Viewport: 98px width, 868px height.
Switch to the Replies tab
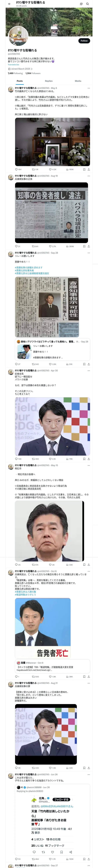click(x=49, y=81)
